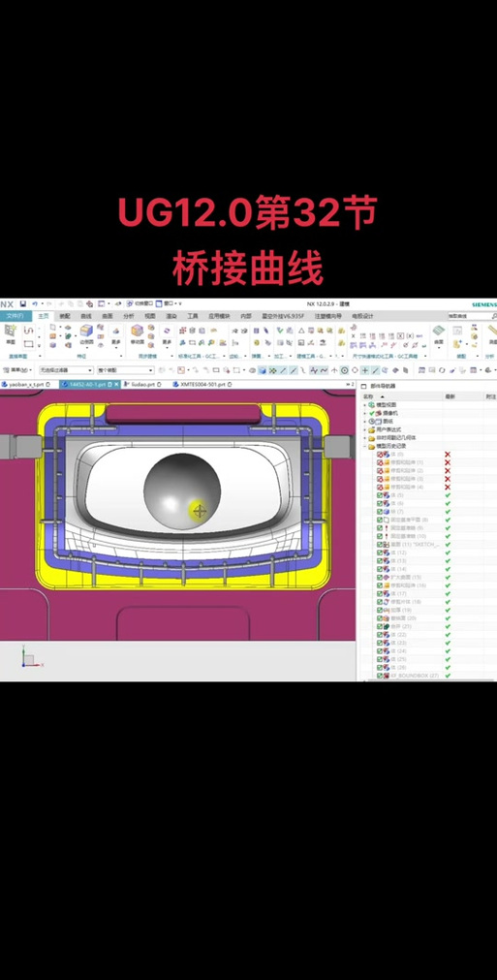Expand the 图纸 drawing node
497x980 pixels.
click(x=365, y=422)
